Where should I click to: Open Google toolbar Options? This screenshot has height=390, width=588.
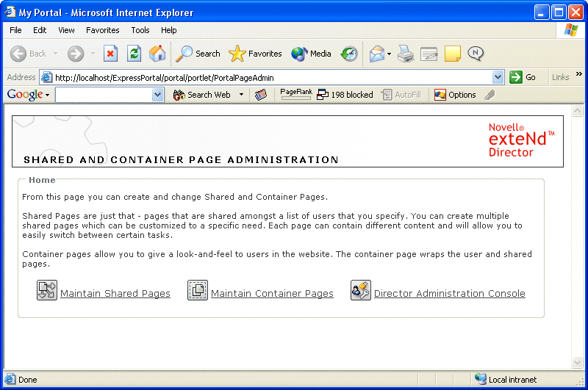tap(455, 95)
